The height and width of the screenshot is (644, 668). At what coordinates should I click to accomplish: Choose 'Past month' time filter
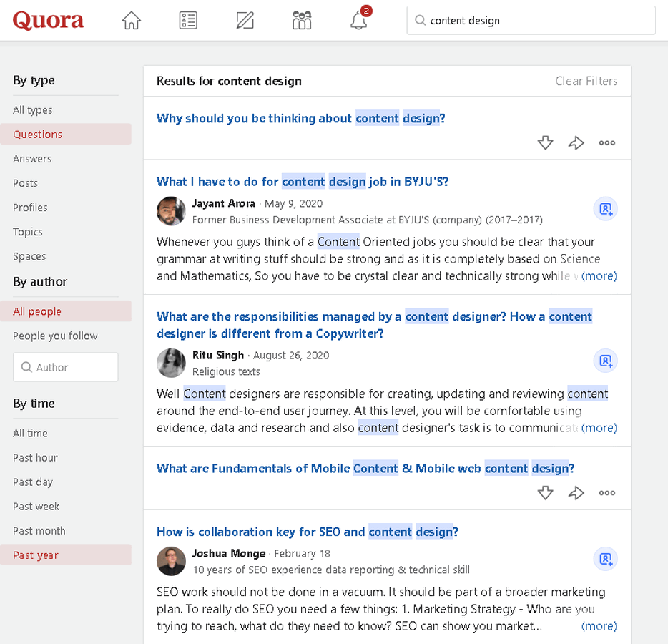(x=39, y=531)
